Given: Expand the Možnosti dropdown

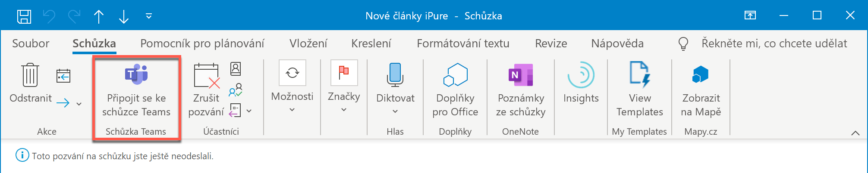Looking at the screenshot, I should (292, 110).
